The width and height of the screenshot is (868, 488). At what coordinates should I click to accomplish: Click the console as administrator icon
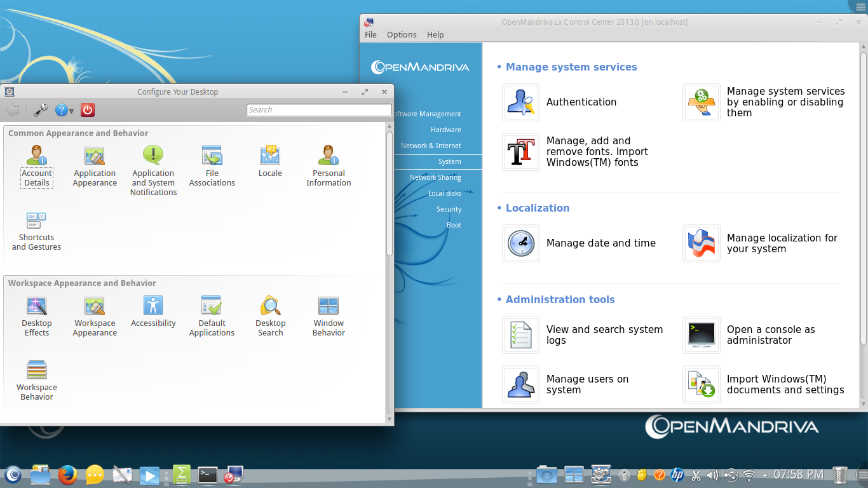[x=702, y=335]
